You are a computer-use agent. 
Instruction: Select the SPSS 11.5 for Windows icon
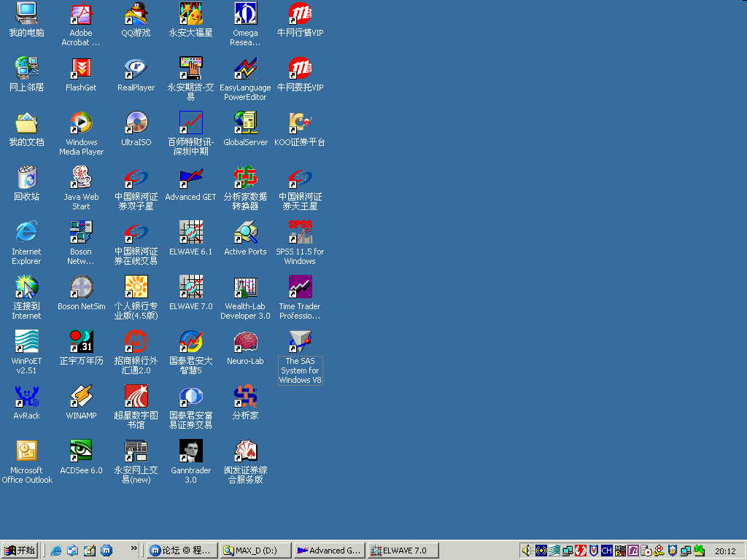(300, 233)
